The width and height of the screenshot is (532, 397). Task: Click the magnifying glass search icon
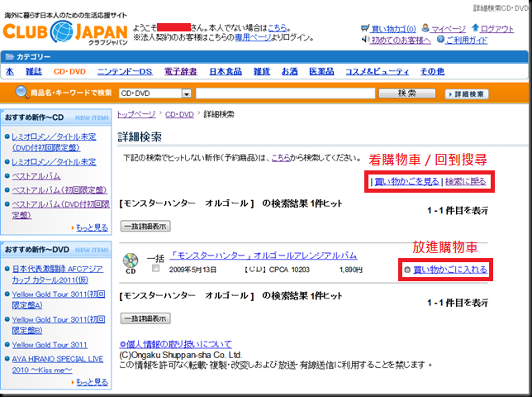[22, 93]
